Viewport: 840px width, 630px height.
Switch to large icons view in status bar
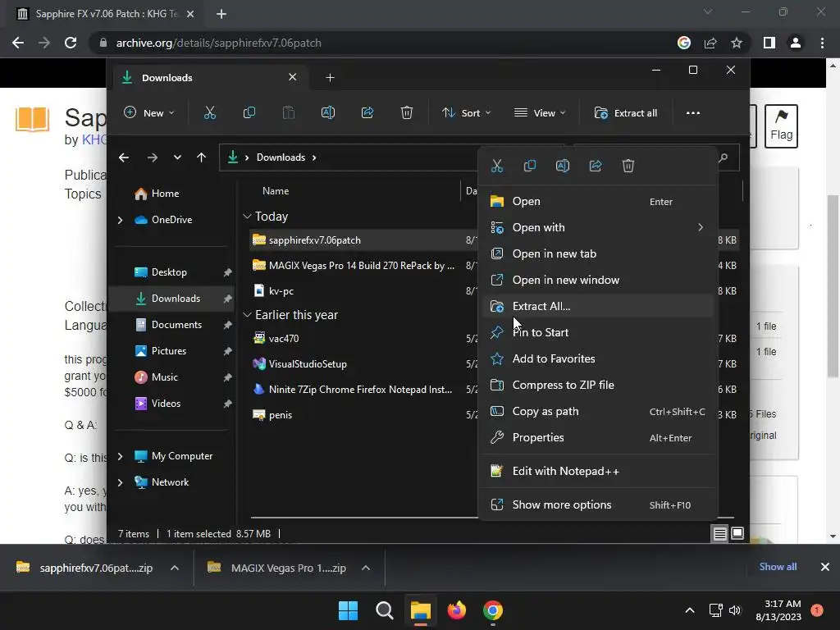point(737,533)
